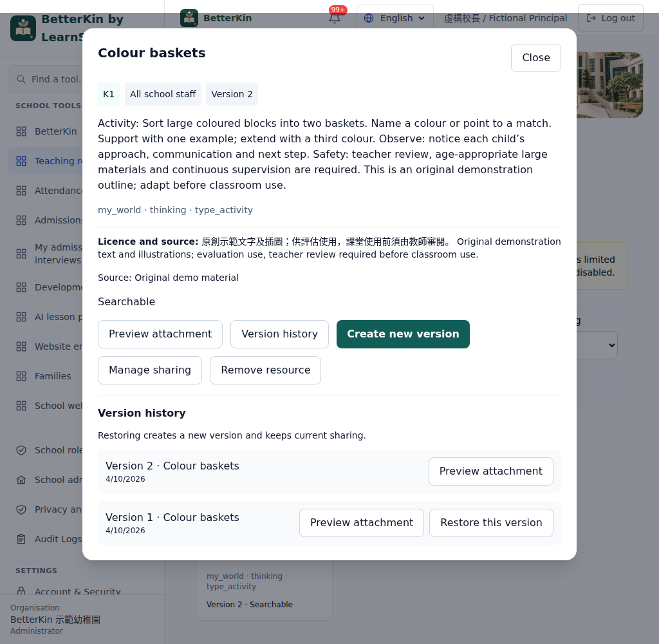This screenshot has height=644, width=659.
Task: Click the All school staff tag
Action: click(x=163, y=94)
